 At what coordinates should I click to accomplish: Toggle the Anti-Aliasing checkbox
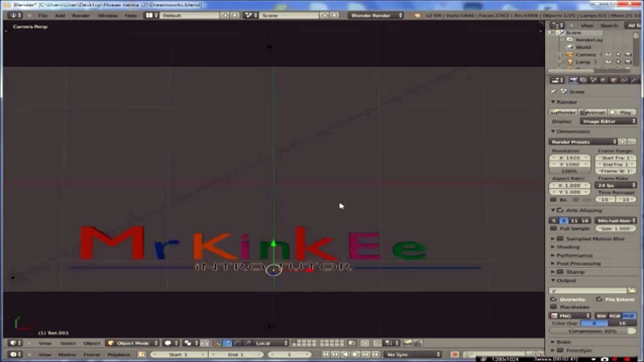[x=560, y=210]
